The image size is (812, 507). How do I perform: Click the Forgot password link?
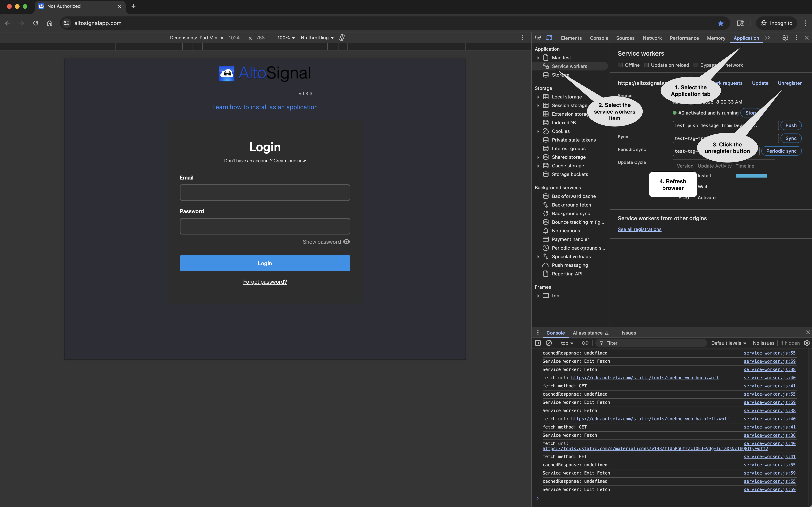coord(265,282)
